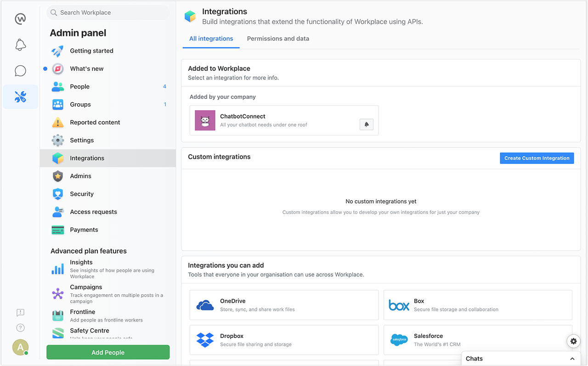This screenshot has width=588, height=366.
Task: Open the notifications bell icon
Action: (20, 45)
